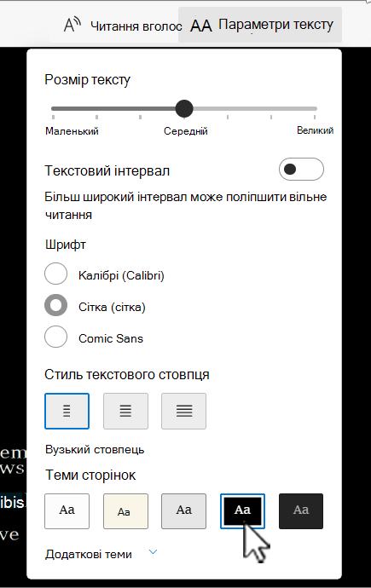Image resolution: width=371 pixels, height=588 pixels.
Task: Apply the sepia cream page theme
Action: tap(125, 511)
